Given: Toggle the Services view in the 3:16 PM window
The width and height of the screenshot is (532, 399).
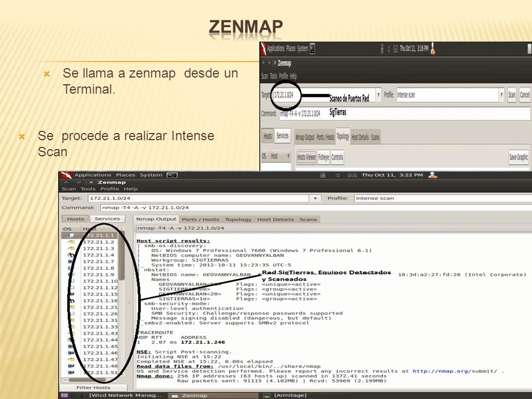Looking at the screenshot, I should click(282, 136).
